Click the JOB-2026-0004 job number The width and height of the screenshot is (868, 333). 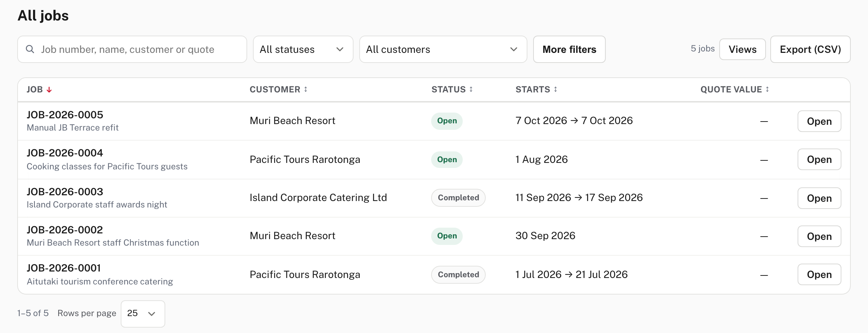coord(65,153)
